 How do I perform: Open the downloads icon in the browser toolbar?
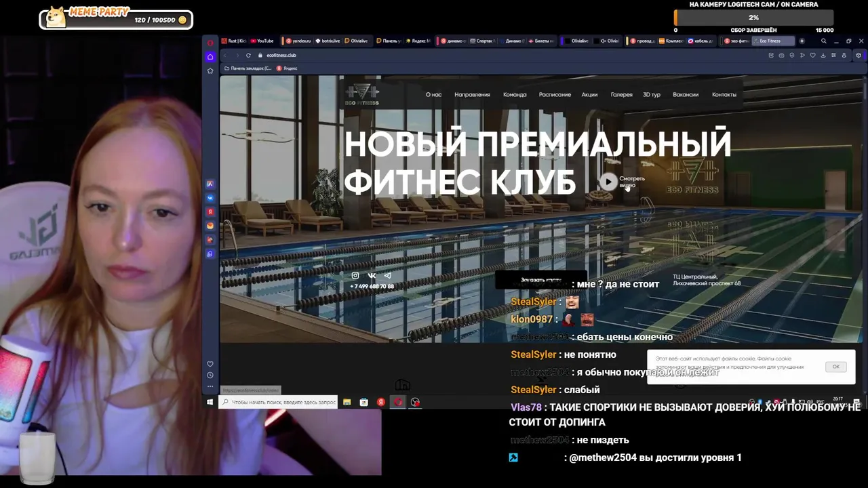click(823, 55)
